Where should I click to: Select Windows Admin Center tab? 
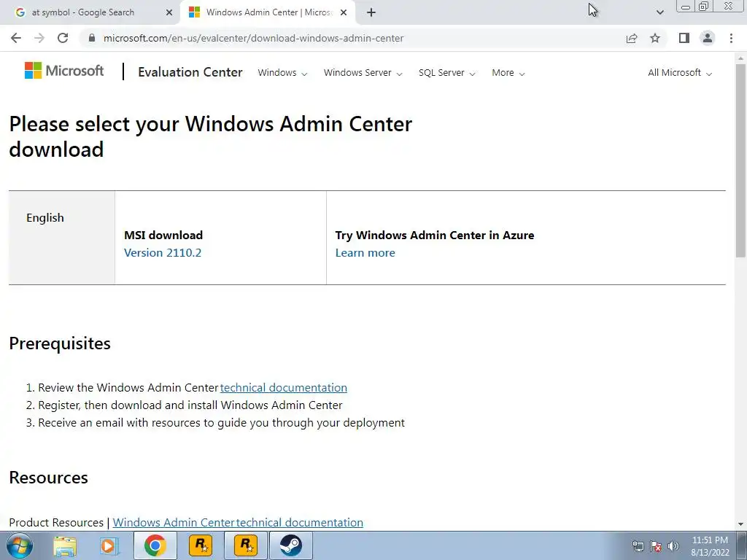click(269, 12)
